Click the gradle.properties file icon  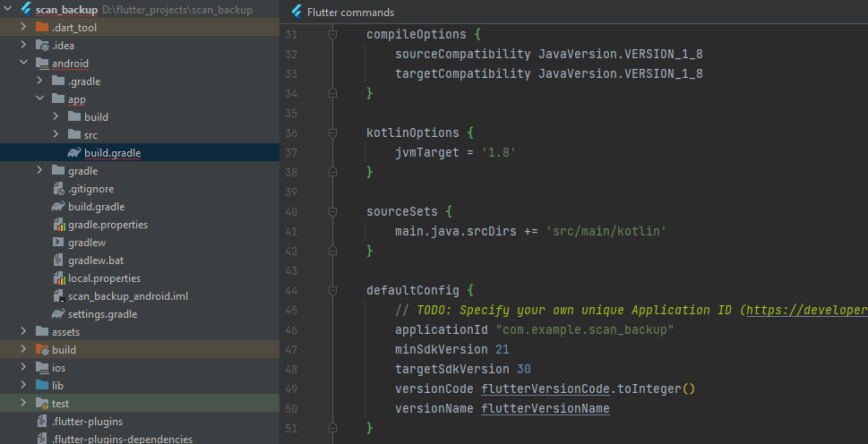[59, 225]
